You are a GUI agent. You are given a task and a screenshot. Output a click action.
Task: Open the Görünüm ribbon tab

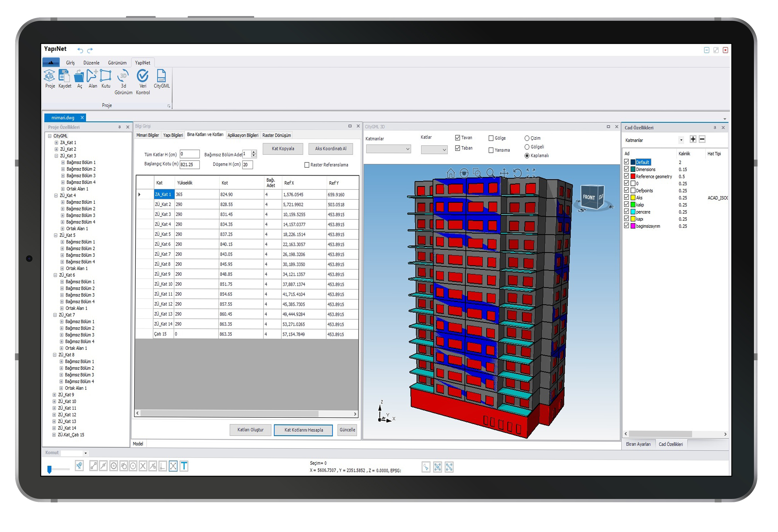[x=117, y=63]
